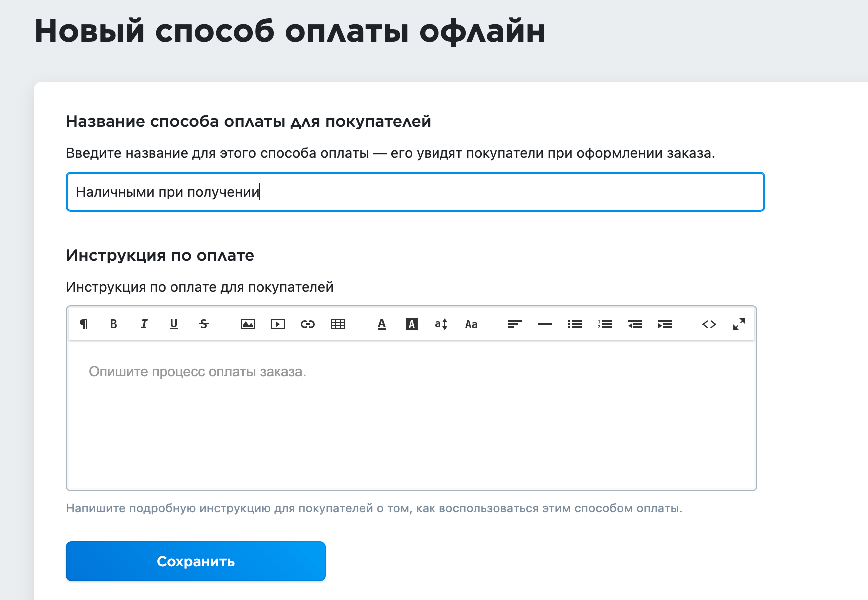Viewport: 868px width, 600px height.
Task: Focus the payment method name field
Action: click(x=416, y=192)
